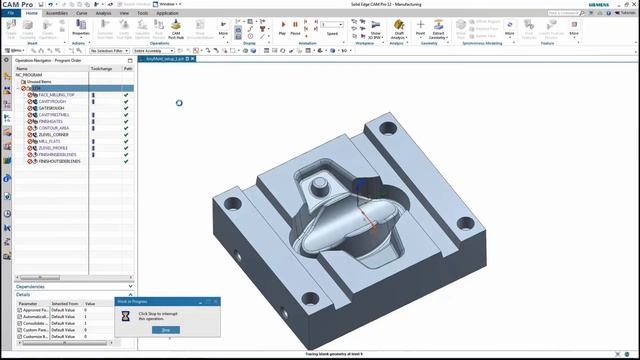The image size is (640, 360).
Task: Switch to the Curve ribbon tab
Action: [82, 13]
